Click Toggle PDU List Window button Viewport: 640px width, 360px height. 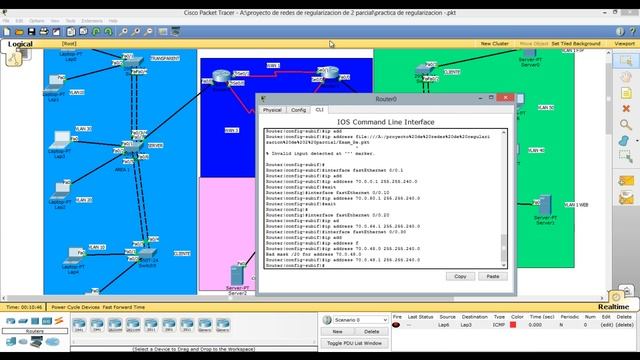(354, 343)
